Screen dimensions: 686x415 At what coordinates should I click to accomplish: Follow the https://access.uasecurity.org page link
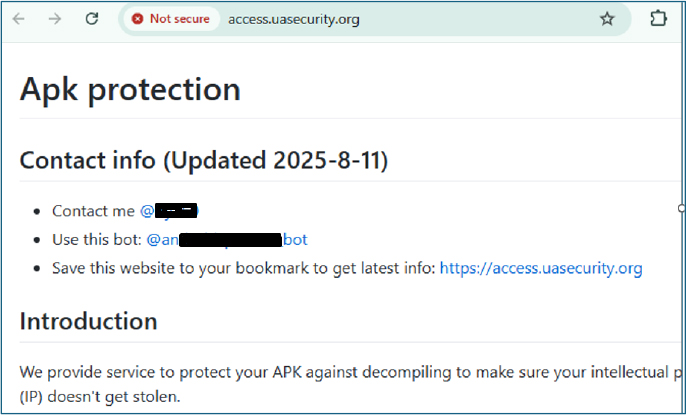[540, 268]
